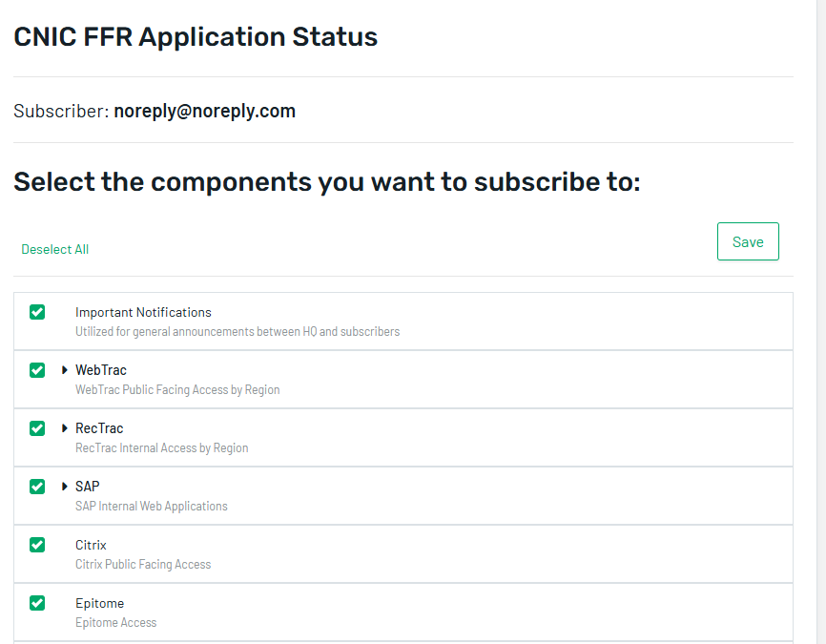826x644 pixels.
Task: Deselect the Epitome checkbox
Action: [37, 603]
